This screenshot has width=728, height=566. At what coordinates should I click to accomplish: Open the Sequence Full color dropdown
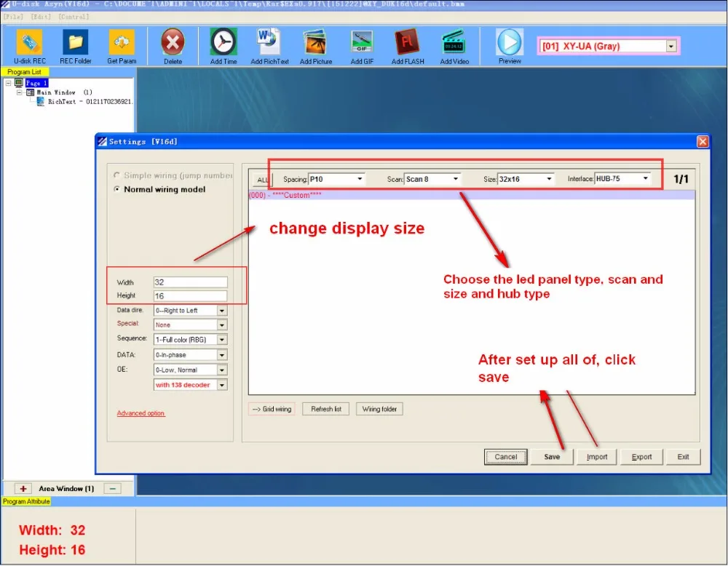coord(222,340)
